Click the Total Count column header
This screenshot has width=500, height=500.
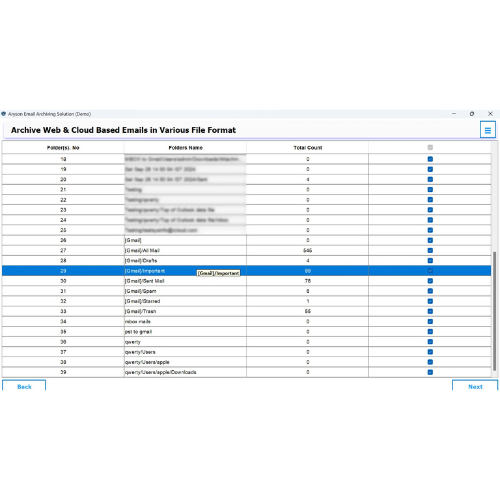point(308,148)
